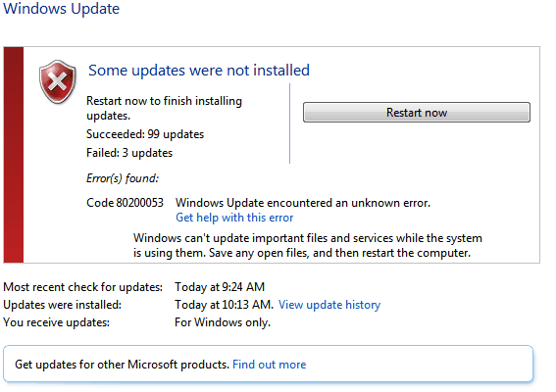Click Today at 10:13 AM timestamp
This screenshot has width=556, height=392.
225,305
